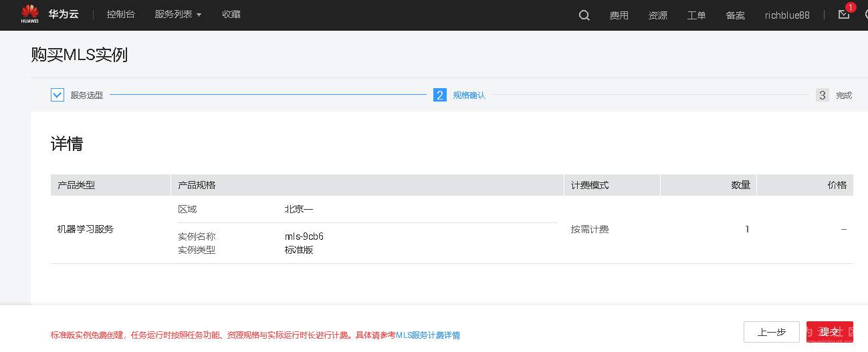
Task: Click the quantity value 1
Action: (x=747, y=229)
